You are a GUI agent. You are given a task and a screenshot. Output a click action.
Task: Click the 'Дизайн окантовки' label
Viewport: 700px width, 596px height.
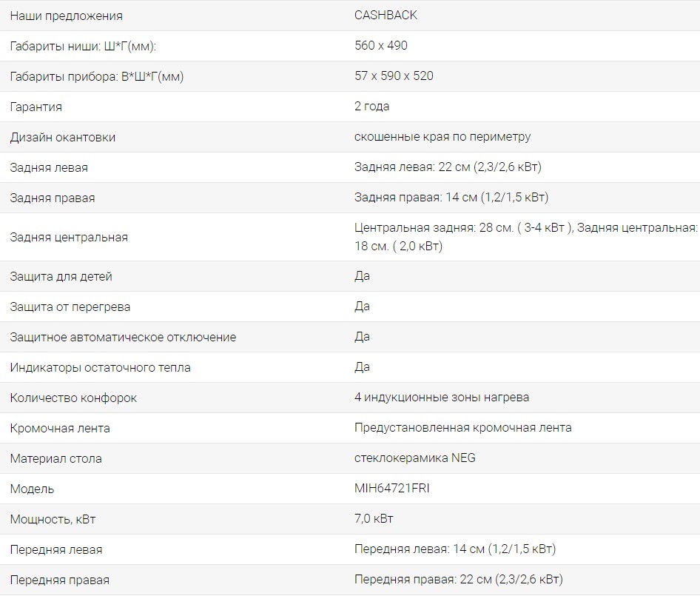[x=63, y=137]
